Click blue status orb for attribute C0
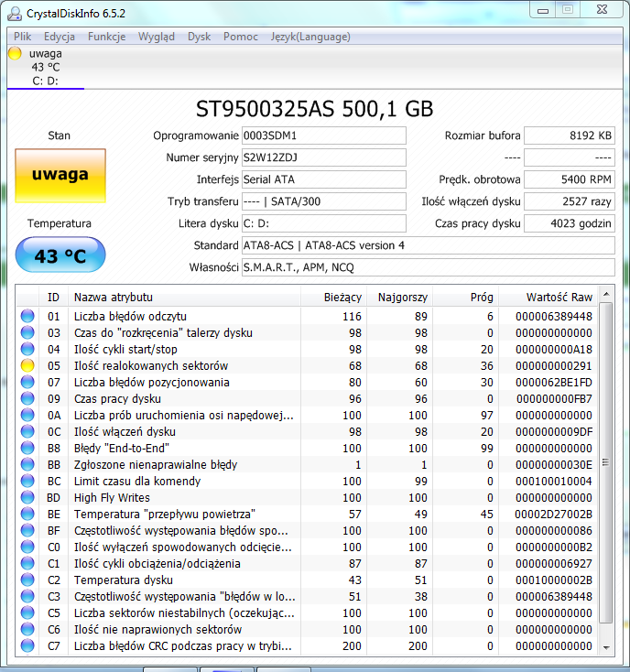 (x=27, y=547)
